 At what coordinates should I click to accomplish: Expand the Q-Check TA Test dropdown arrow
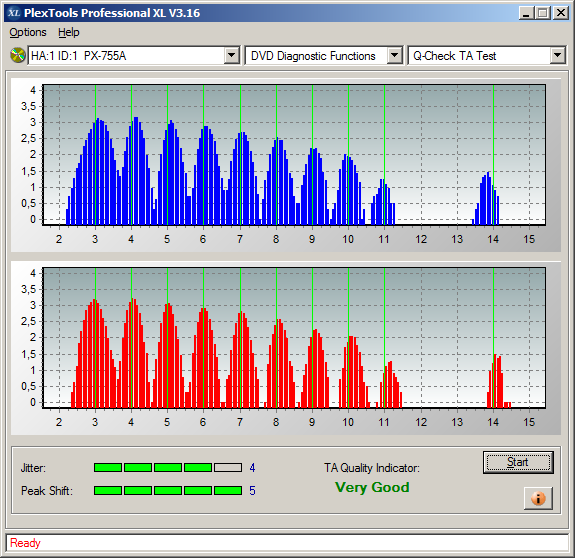557,56
